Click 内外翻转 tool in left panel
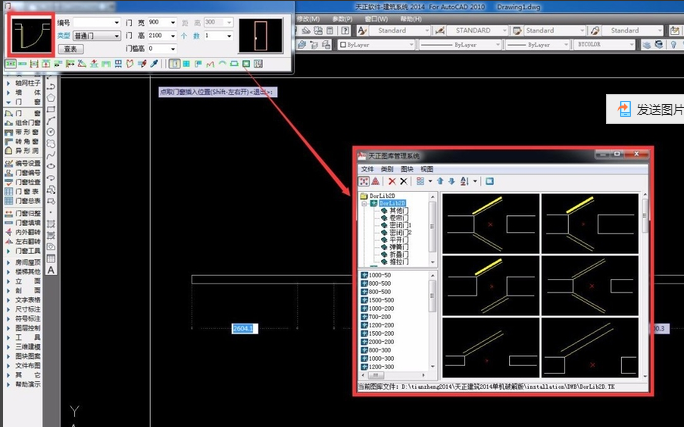Viewport: 684px width, 427px height. (22, 232)
